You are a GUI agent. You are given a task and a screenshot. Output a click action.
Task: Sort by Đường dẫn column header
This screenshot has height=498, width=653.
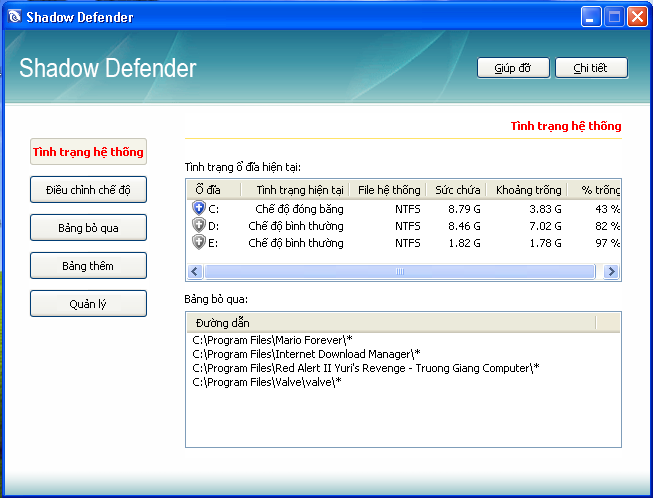click(391, 323)
